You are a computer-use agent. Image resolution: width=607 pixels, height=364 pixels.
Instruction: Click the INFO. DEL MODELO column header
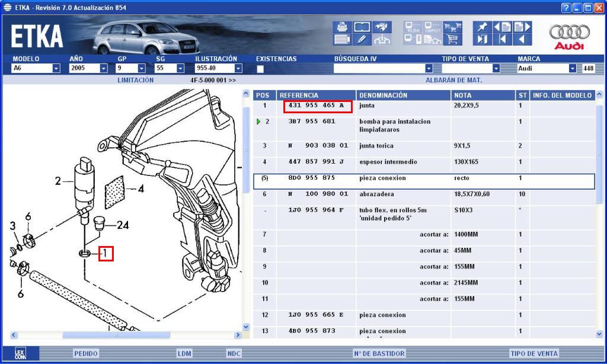pos(562,95)
